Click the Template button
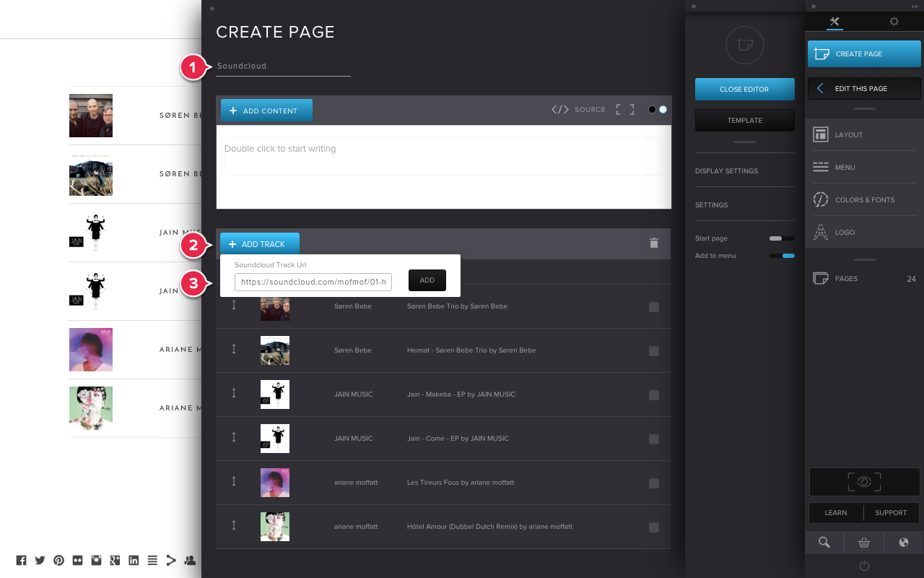 pos(744,120)
